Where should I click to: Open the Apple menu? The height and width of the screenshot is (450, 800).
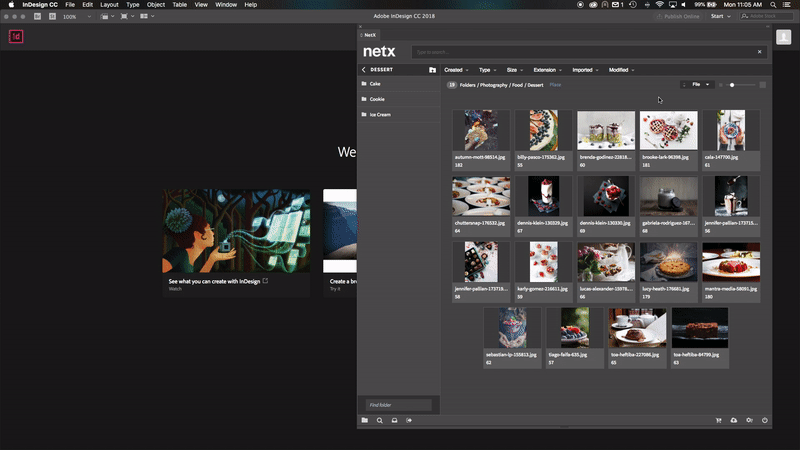(11, 5)
